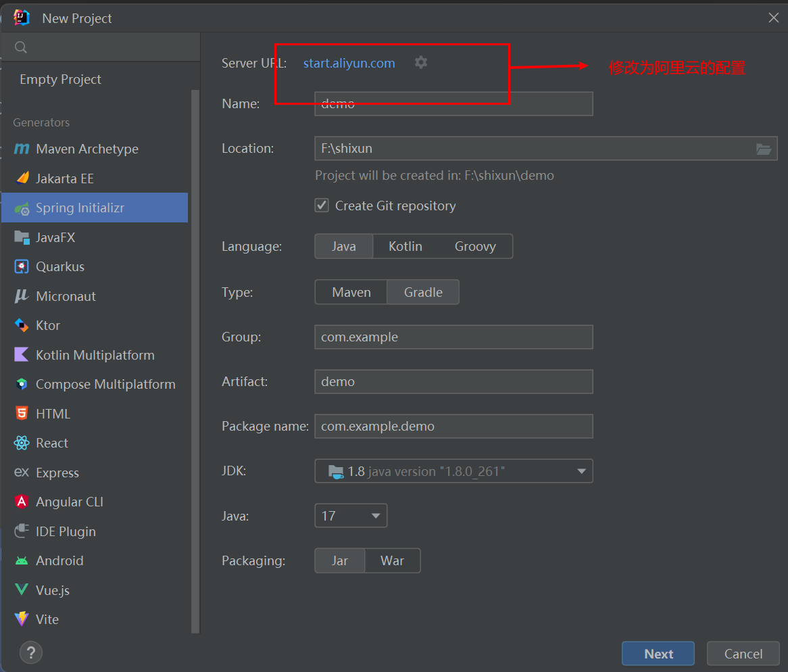Screen dimensions: 788x672
Task: Select Kotlin Multiplatform generator label
Action: point(95,355)
